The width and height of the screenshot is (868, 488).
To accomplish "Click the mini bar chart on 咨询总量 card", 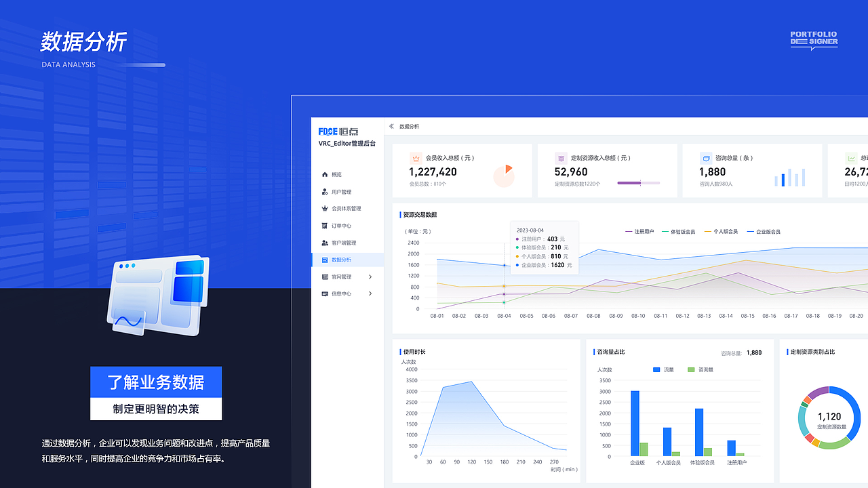I will [x=790, y=178].
